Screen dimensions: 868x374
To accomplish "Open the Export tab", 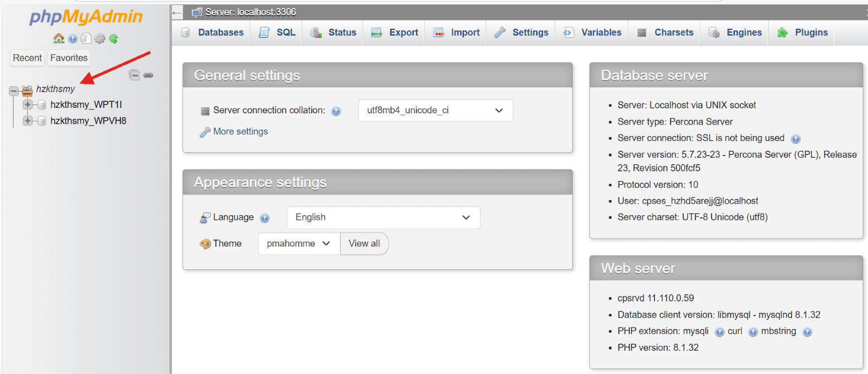I will [395, 33].
